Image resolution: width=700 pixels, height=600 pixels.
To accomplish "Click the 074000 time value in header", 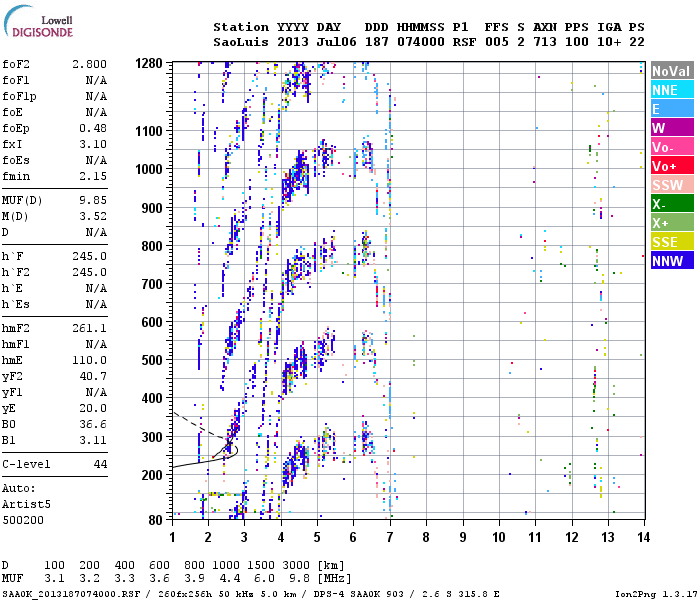I will pyautogui.click(x=421, y=42).
